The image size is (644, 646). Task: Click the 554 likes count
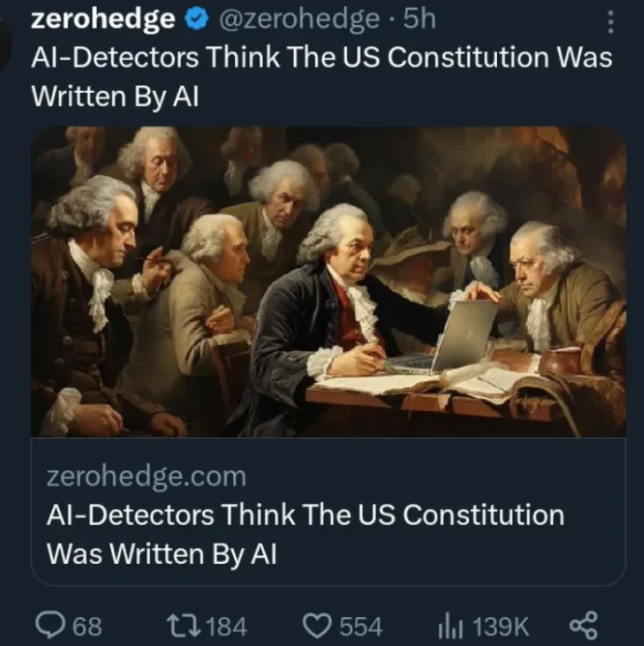(x=361, y=627)
